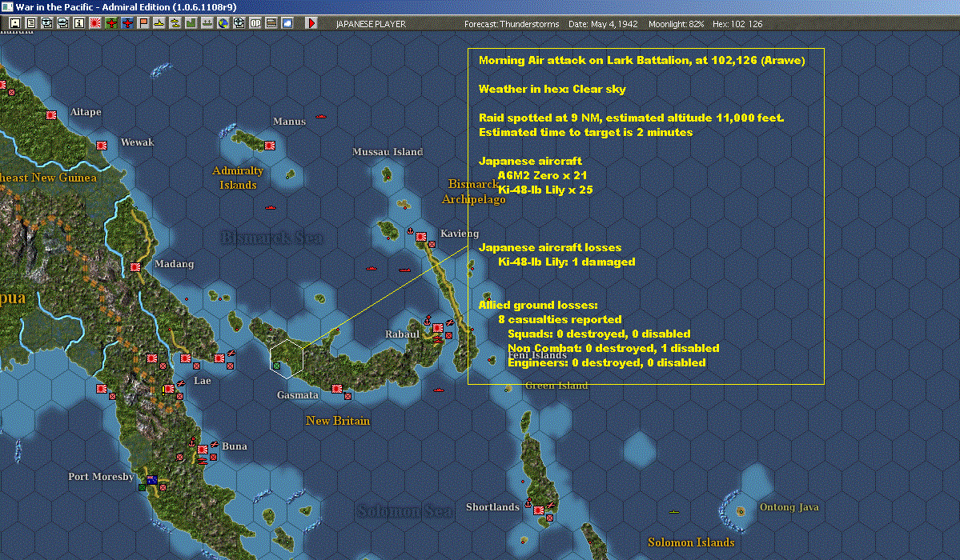Select the Japanese base marker at Wewak
Image resolution: width=960 pixels, height=560 pixels.
[102, 146]
